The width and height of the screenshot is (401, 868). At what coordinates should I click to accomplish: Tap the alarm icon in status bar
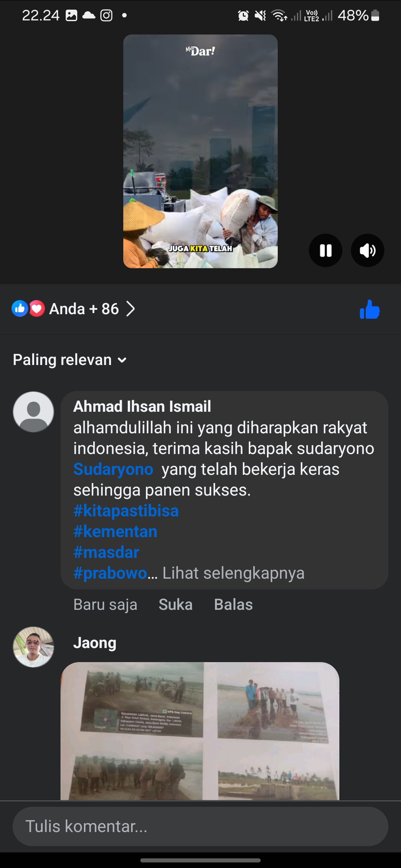click(x=243, y=16)
